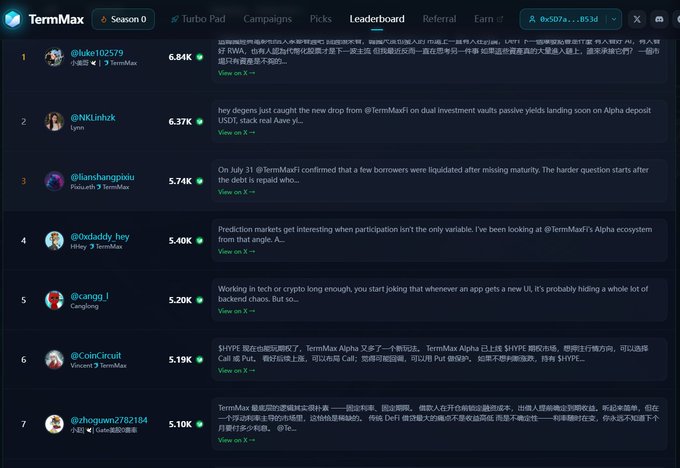Open the @zhoguwn2782184 profile link
The image size is (680, 468).
pos(109,420)
